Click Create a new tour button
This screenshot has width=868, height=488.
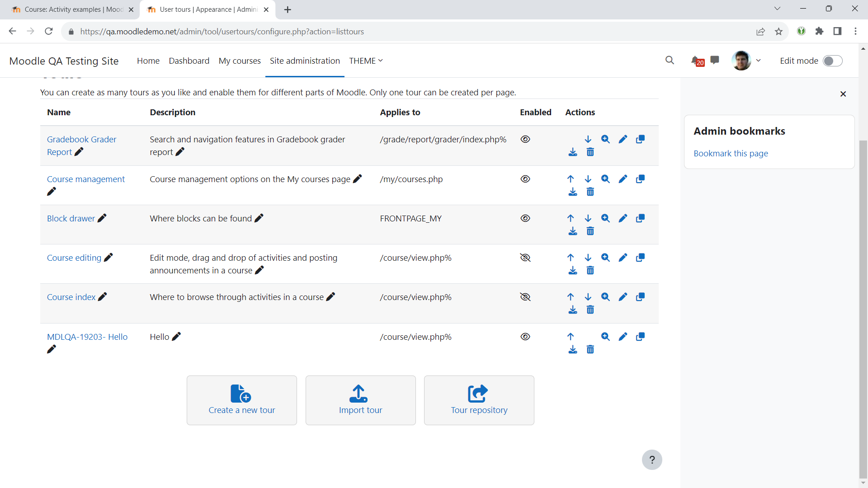coord(242,400)
